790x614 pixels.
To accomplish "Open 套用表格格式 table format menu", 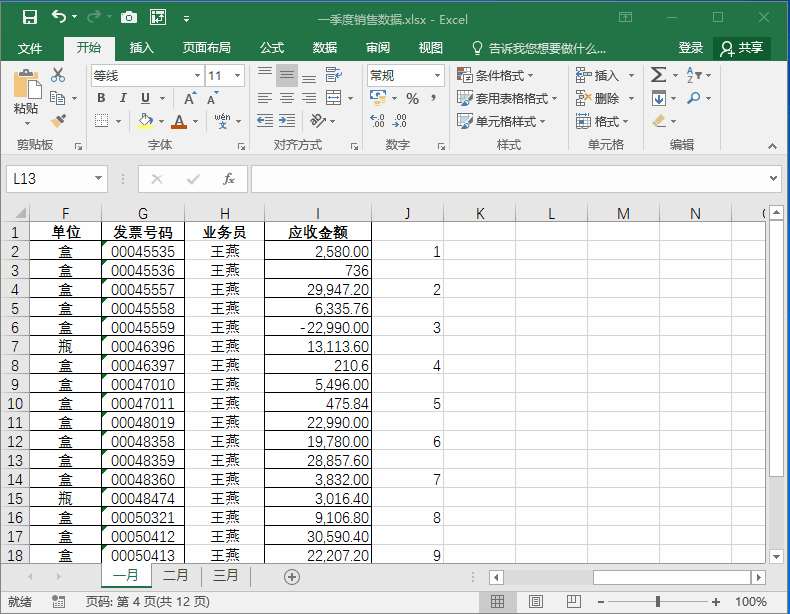I will [507, 98].
